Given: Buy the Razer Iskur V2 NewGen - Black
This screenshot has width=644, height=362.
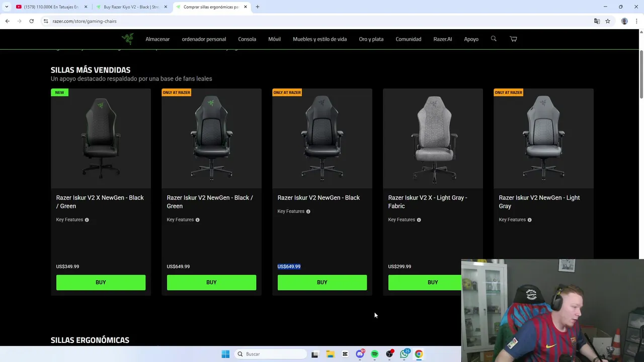Looking at the screenshot, I should [322, 283].
